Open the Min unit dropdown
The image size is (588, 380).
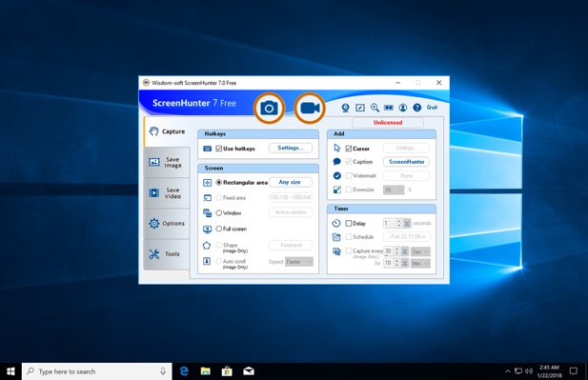pyautogui.click(x=420, y=264)
